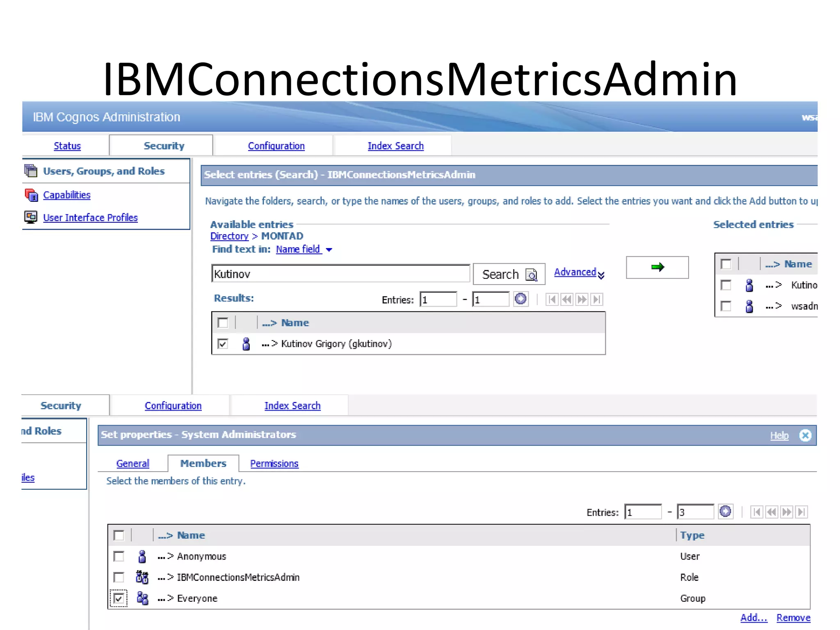Click the Kutinov search text field

coord(341,274)
